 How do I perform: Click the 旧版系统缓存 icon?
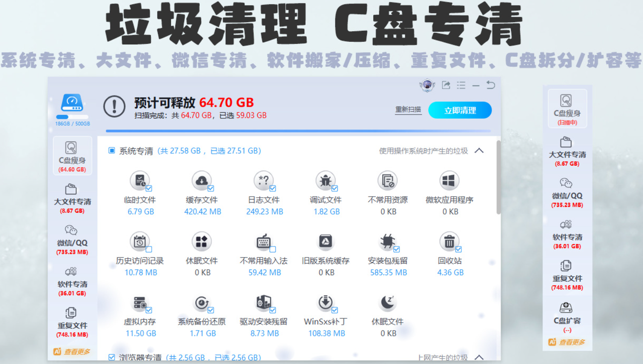click(326, 242)
